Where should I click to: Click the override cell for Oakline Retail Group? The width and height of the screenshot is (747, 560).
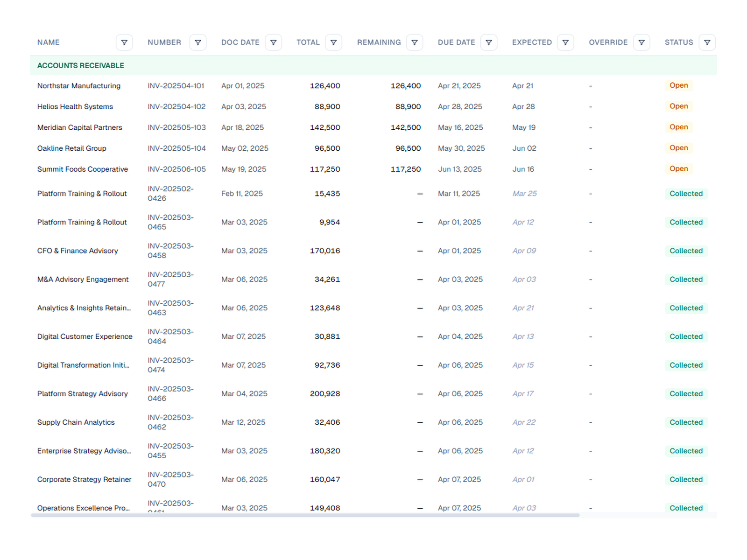point(591,148)
